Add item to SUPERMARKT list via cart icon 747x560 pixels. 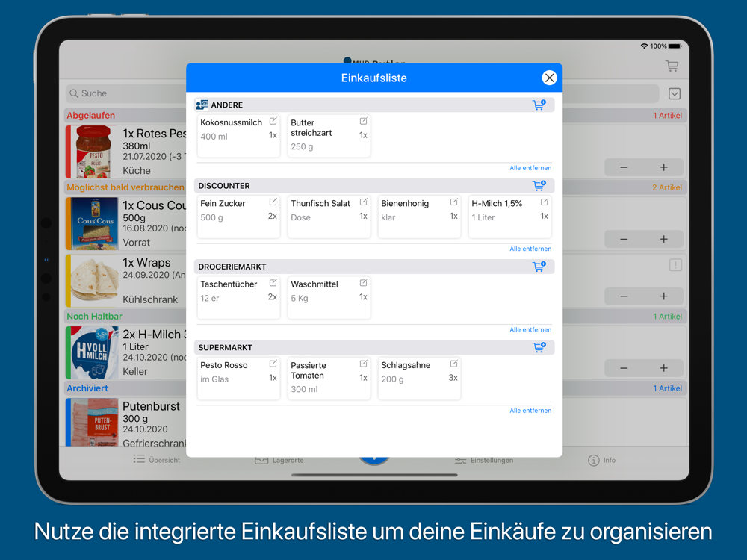(x=539, y=348)
